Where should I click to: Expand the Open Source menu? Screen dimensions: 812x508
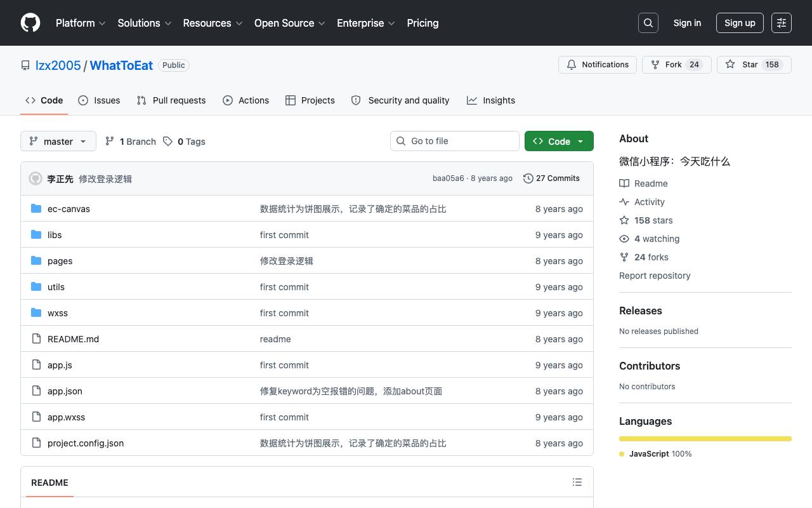tap(290, 23)
